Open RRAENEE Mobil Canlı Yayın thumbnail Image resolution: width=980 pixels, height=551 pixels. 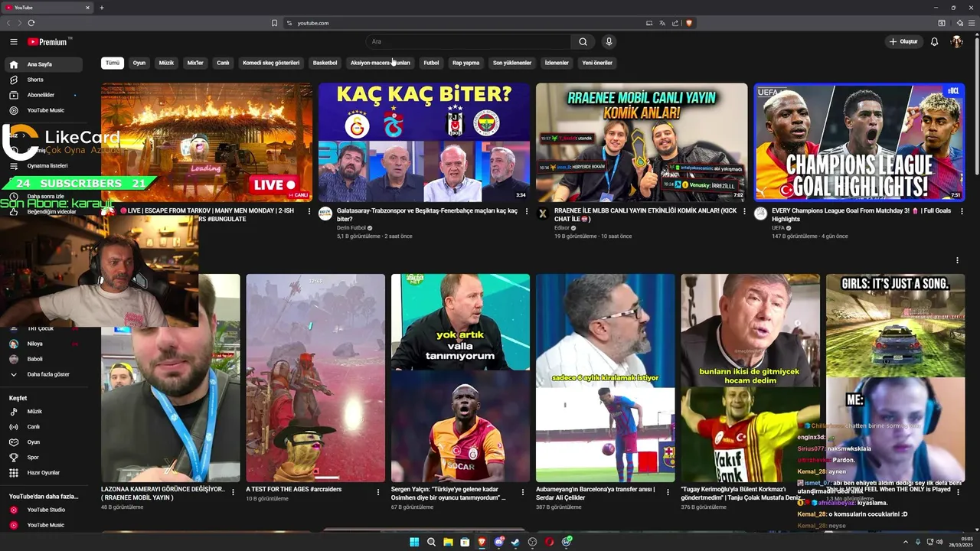click(x=642, y=142)
